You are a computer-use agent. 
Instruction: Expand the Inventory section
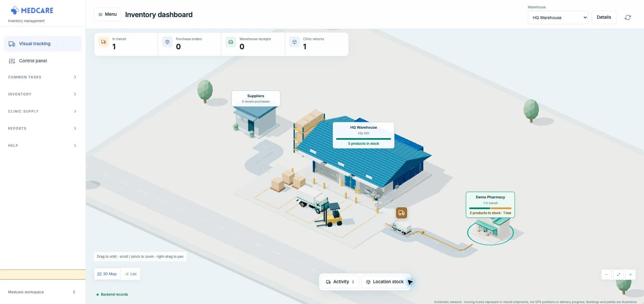coord(42,94)
